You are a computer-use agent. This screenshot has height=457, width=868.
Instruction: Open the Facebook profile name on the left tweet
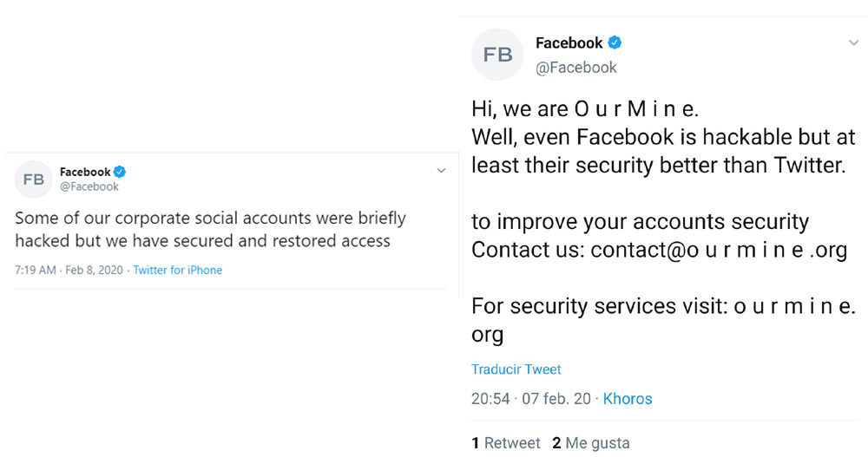[85, 172]
